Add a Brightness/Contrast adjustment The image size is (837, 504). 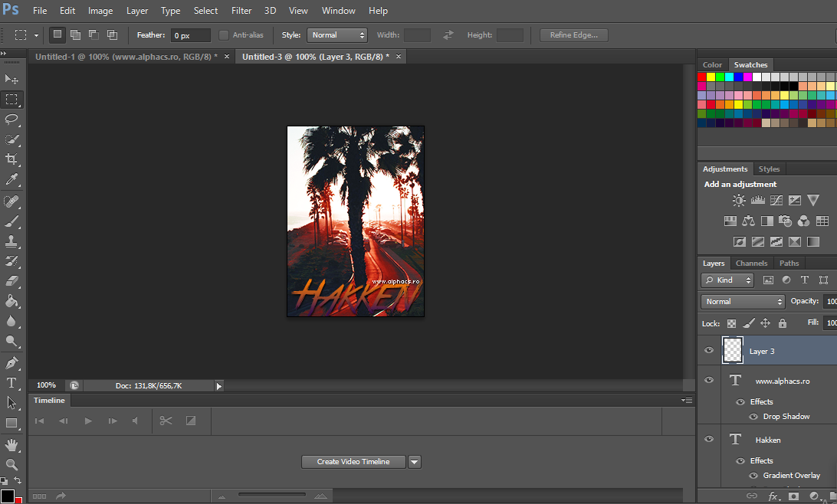tap(738, 201)
